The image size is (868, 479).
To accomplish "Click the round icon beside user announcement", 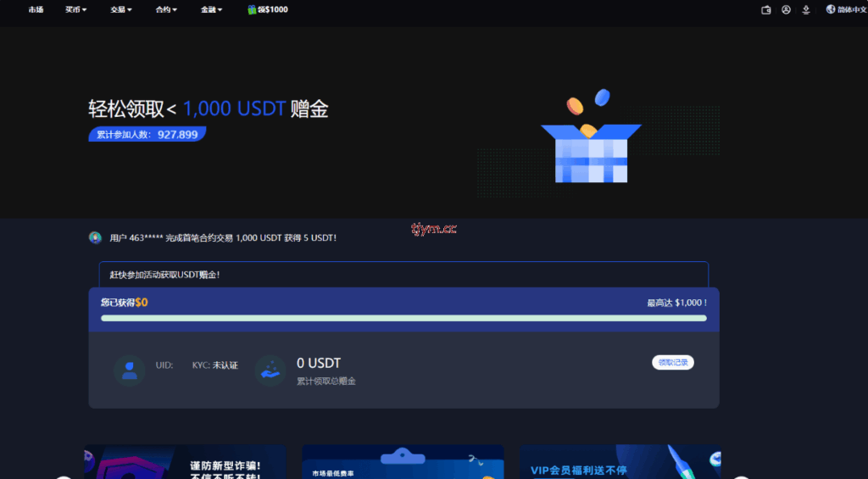I will pyautogui.click(x=95, y=237).
